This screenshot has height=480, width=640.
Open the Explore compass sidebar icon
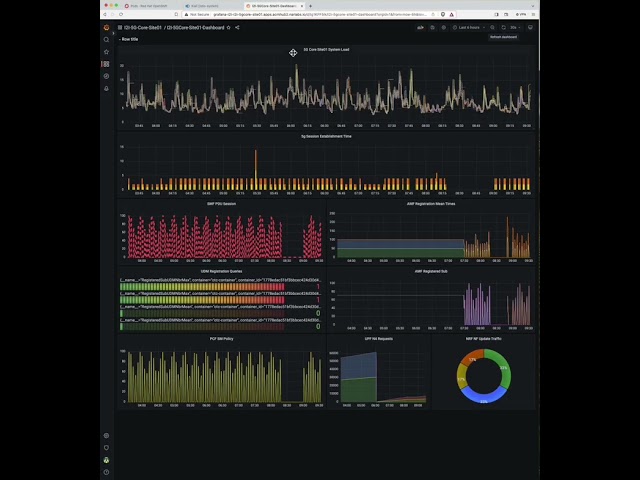click(107, 76)
